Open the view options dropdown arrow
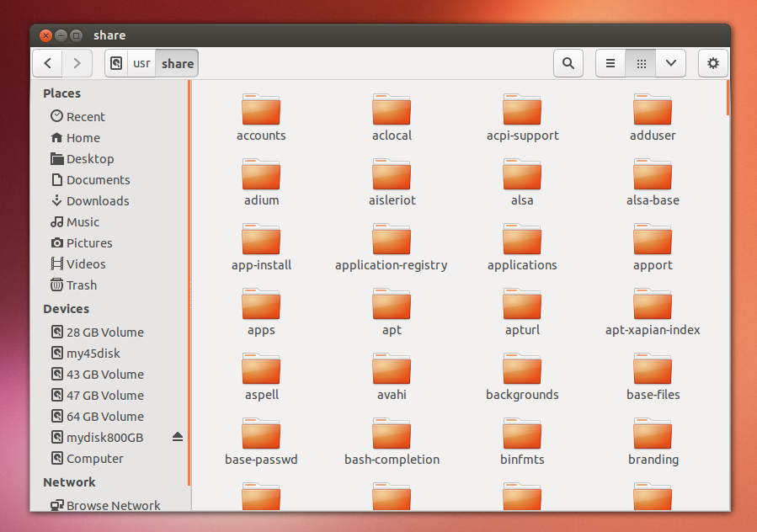The height and width of the screenshot is (532, 757). (670, 63)
